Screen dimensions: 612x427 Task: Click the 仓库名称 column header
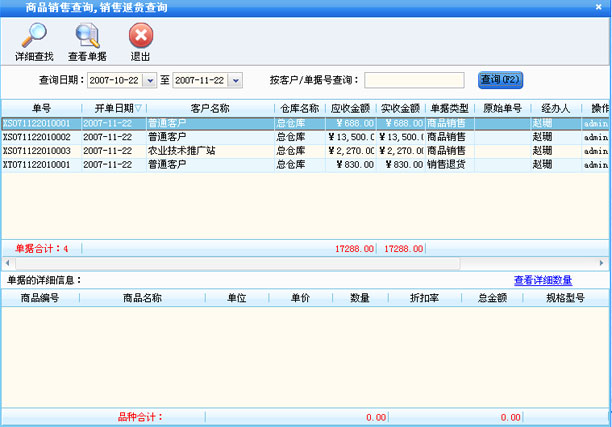coord(298,108)
